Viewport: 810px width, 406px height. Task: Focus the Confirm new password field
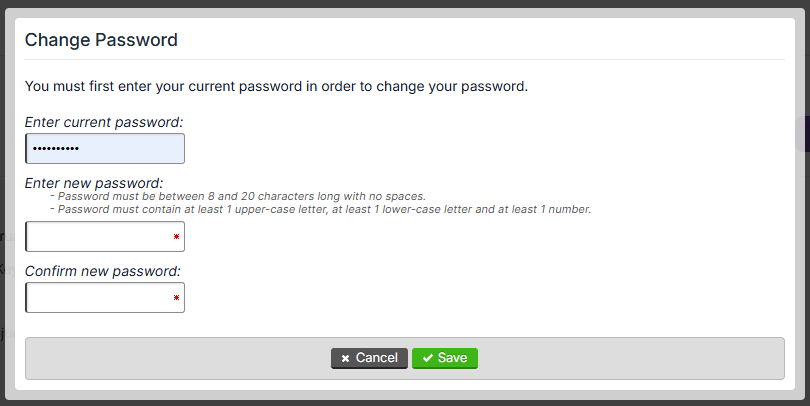100,298
